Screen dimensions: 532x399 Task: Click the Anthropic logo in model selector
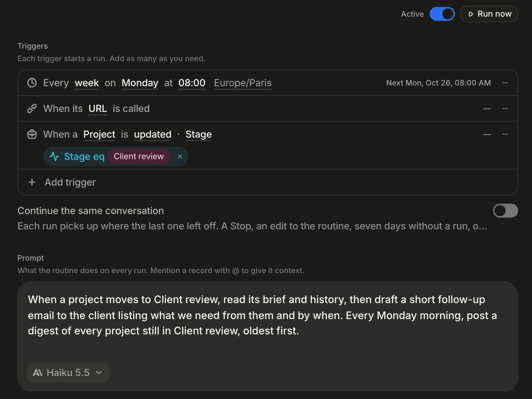click(38, 373)
